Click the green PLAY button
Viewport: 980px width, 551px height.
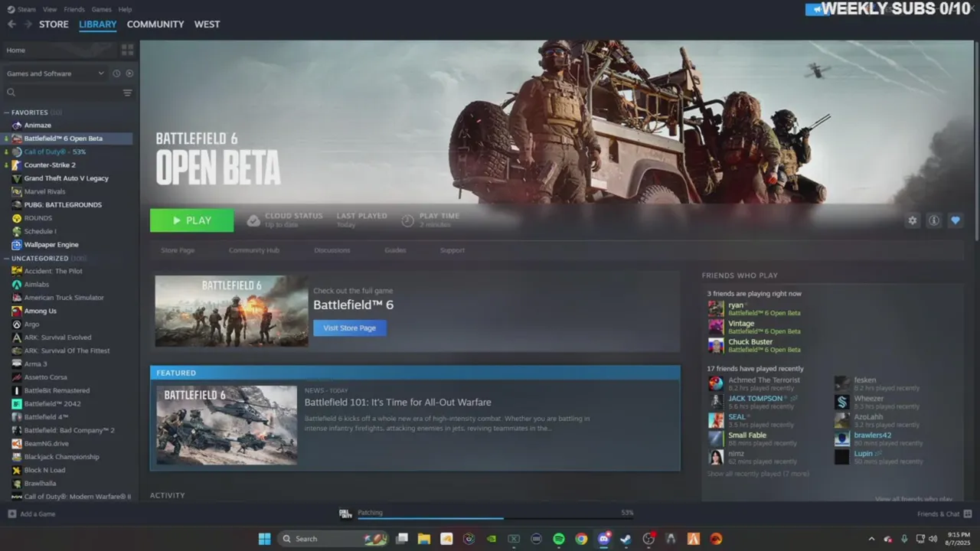(192, 220)
